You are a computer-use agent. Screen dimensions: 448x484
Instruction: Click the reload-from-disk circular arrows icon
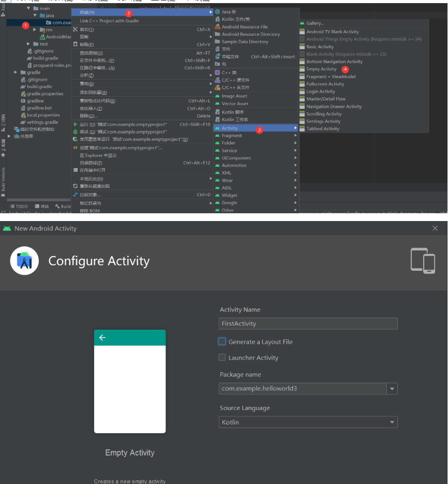click(76, 186)
